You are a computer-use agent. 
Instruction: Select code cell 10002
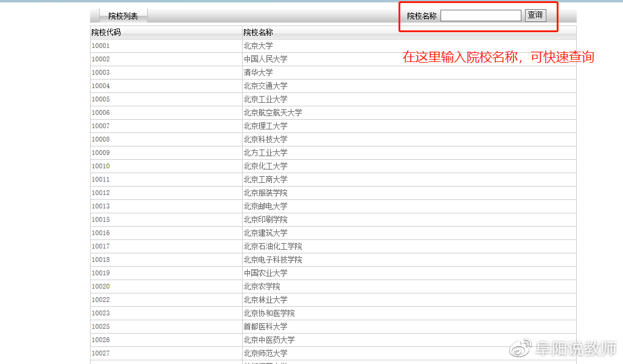pos(100,59)
